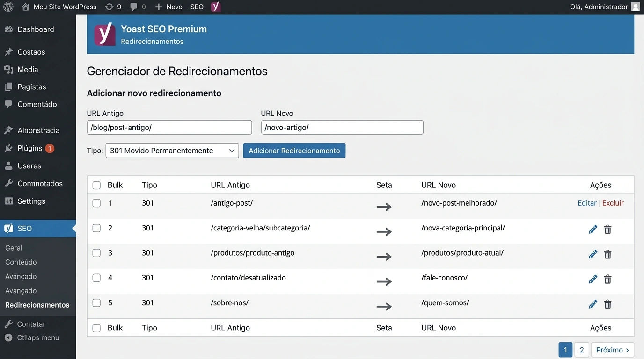644x359 pixels.
Task: Check the box for row 5 /sobre-nos/
Action: (96, 302)
